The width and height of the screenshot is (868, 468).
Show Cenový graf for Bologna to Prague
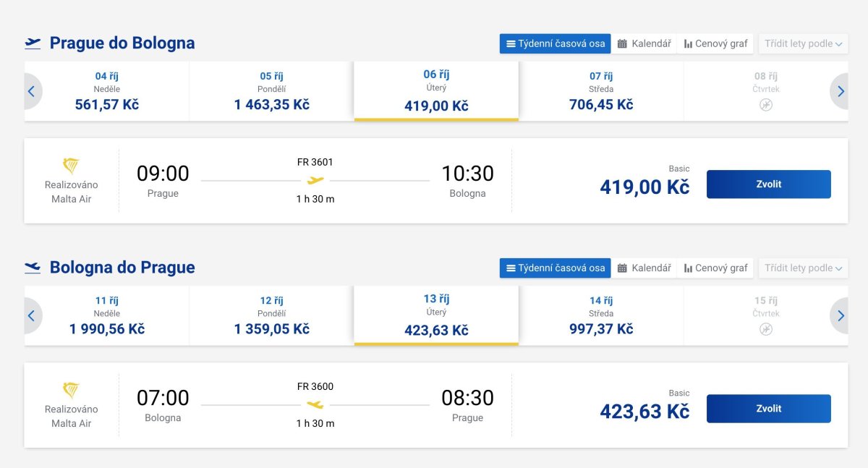[715, 268]
